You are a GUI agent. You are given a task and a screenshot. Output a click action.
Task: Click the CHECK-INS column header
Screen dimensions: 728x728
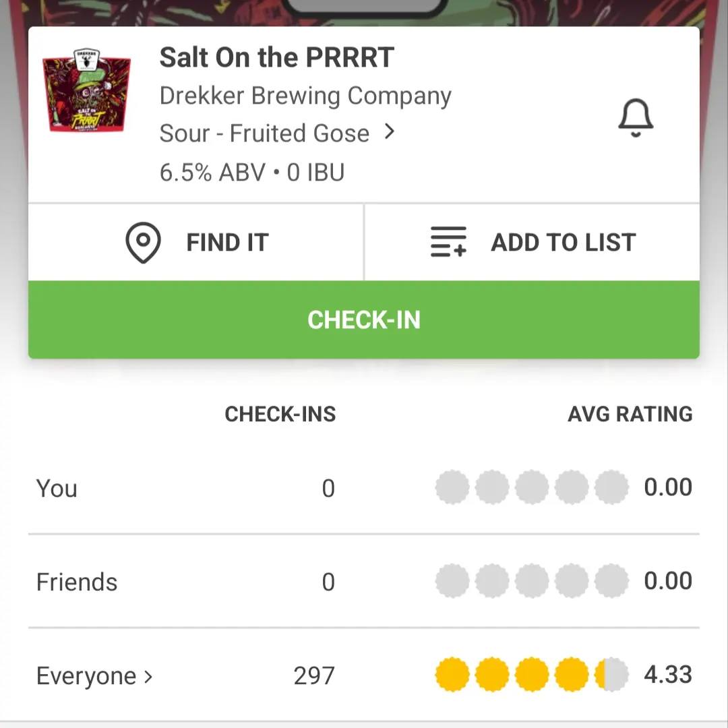click(x=280, y=414)
